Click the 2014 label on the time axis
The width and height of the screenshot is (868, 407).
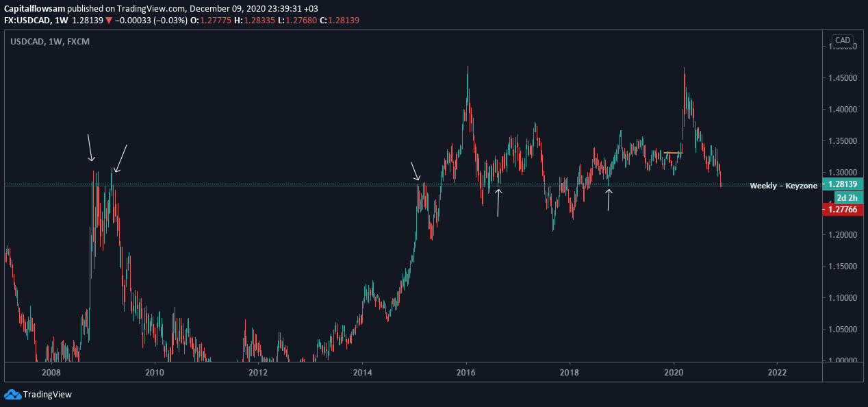(x=362, y=372)
